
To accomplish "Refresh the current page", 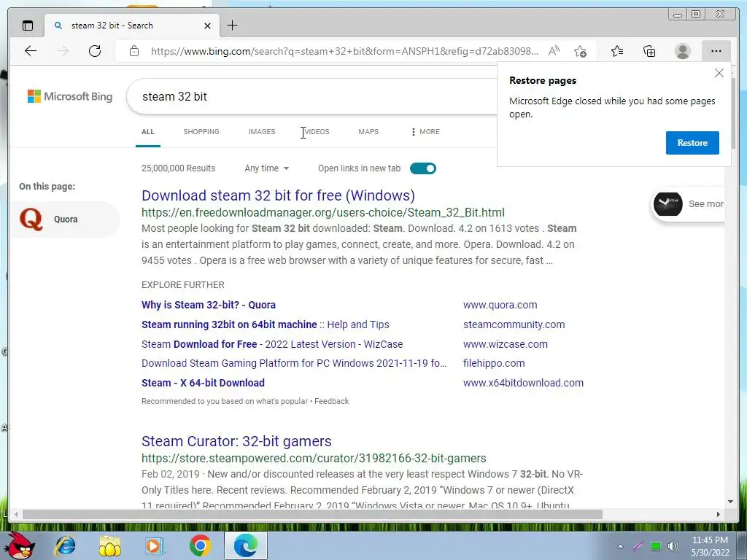I will coord(95,51).
